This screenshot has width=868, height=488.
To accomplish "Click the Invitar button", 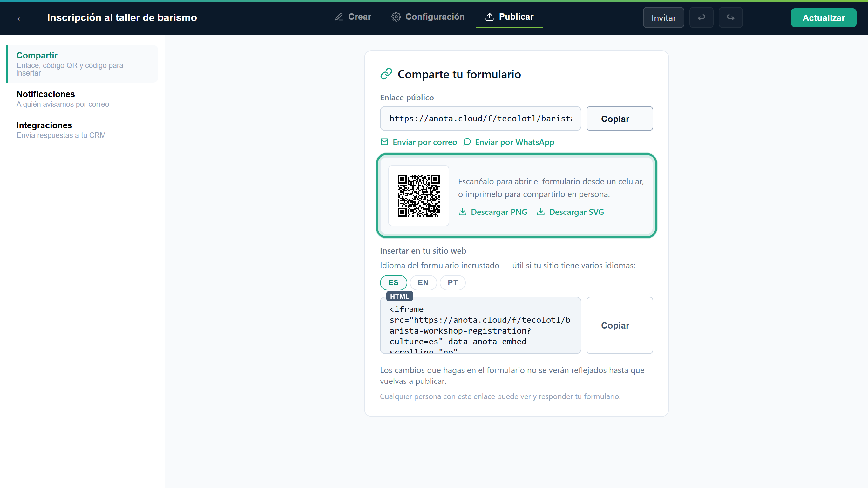I will [663, 17].
